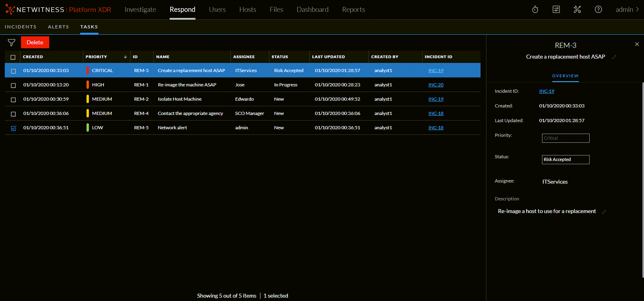
Task: Switch to the Incidents tab
Action: (x=20, y=27)
